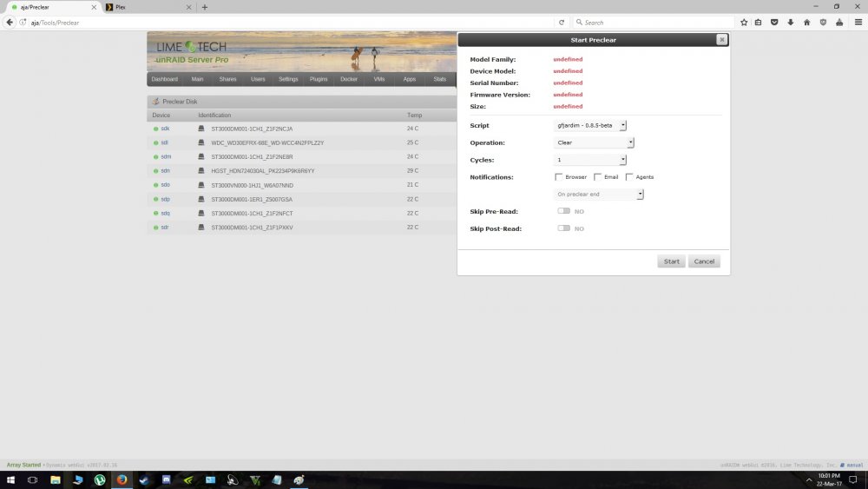
Task: Open new tab with plus button
Action: [204, 7]
